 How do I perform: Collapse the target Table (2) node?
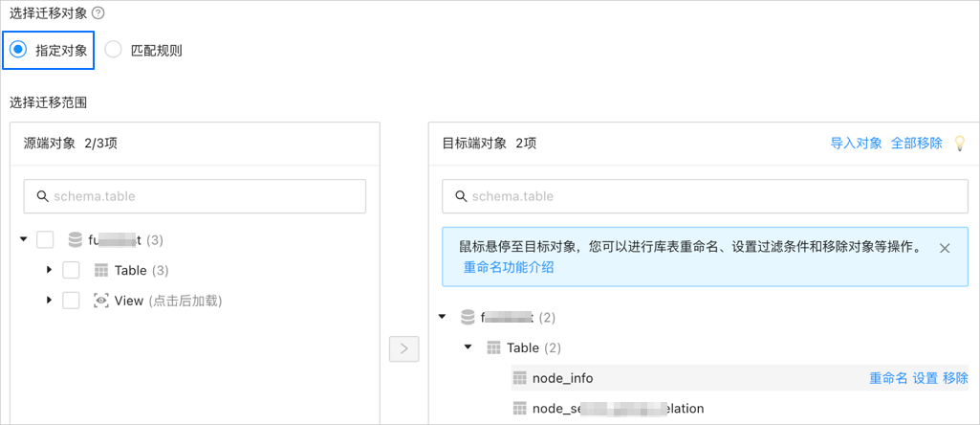coord(468,347)
